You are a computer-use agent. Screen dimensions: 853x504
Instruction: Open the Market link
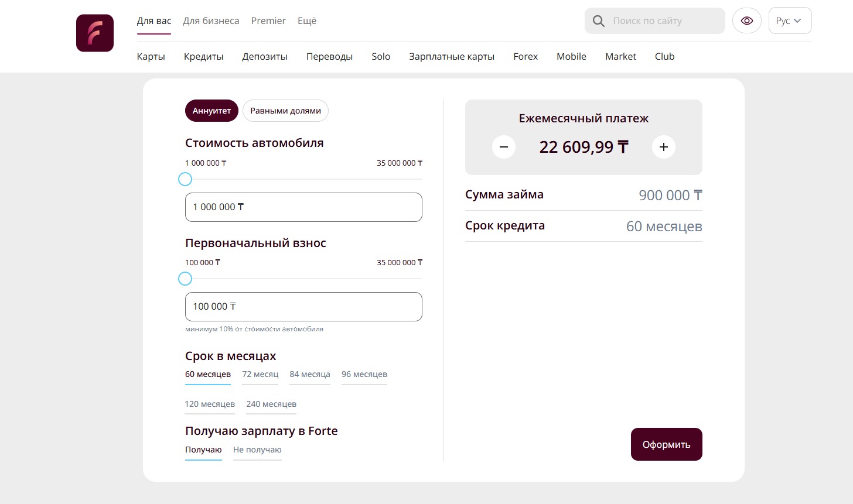[x=620, y=57]
